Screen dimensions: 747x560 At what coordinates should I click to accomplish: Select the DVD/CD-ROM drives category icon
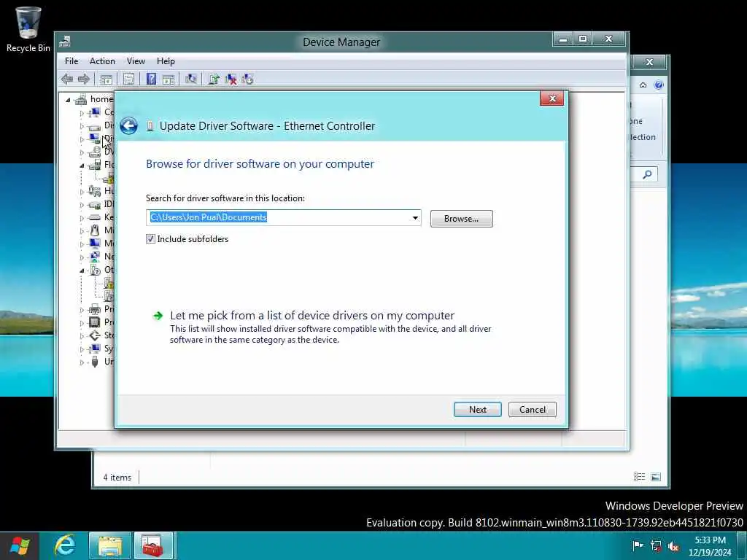tap(95, 152)
